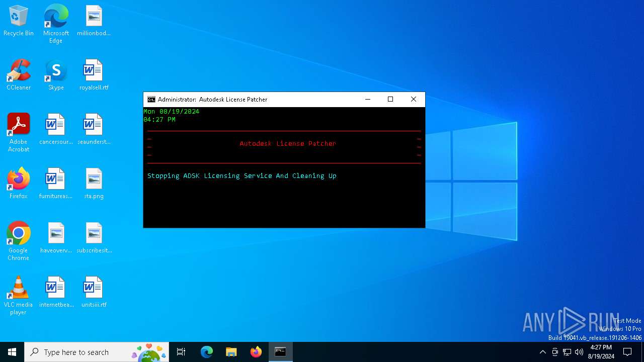This screenshot has height=362, width=644.
Task: Launch Microsoft Edge from the desktop
Action: coord(56,24)
